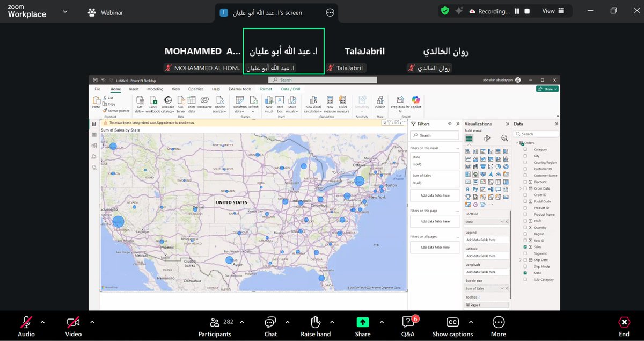
Task: Switch to the Insert ribbon tab
Action: pyautogui.click(x=134, y=89)
